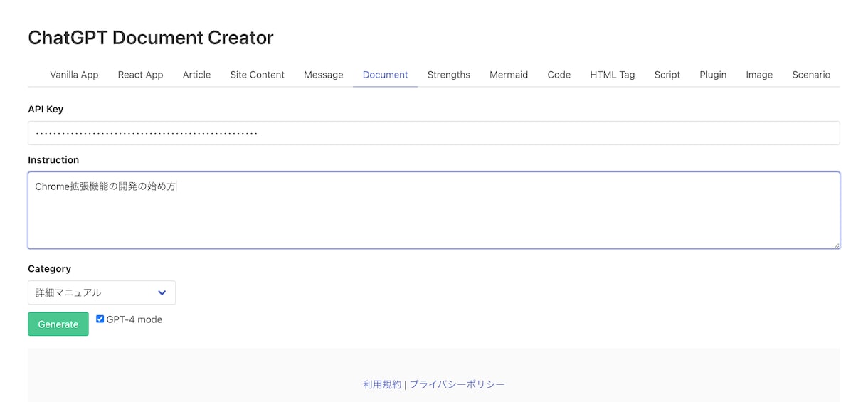
Task: Open the Mermaid tab
Action: coord(508,75)
